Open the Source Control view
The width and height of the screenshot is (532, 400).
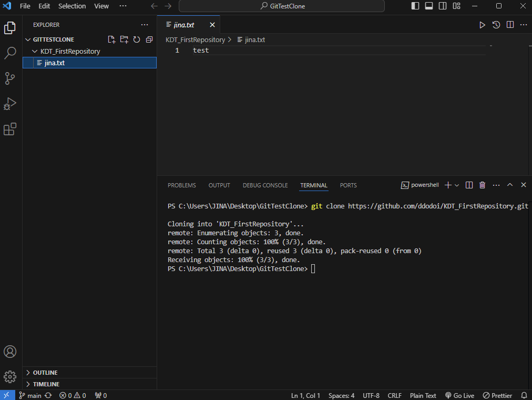click(x=10, y=78)
